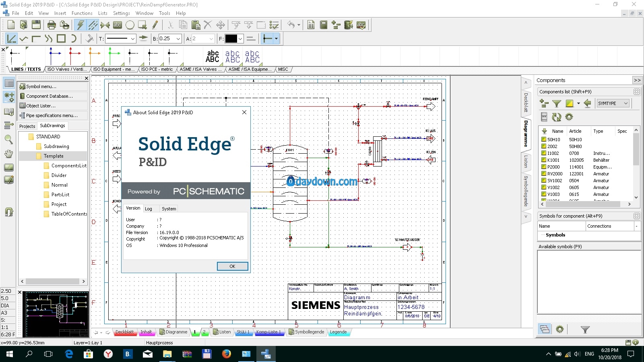Image resolution: width=644 pixels, height=362 pixels.
Task: Toggle checkbox for component 50H10
Action: [543, 140]
